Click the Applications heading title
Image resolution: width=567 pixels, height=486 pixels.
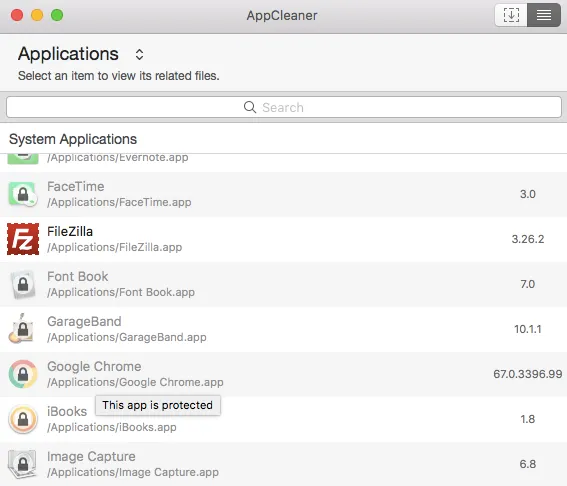[68, 54]
